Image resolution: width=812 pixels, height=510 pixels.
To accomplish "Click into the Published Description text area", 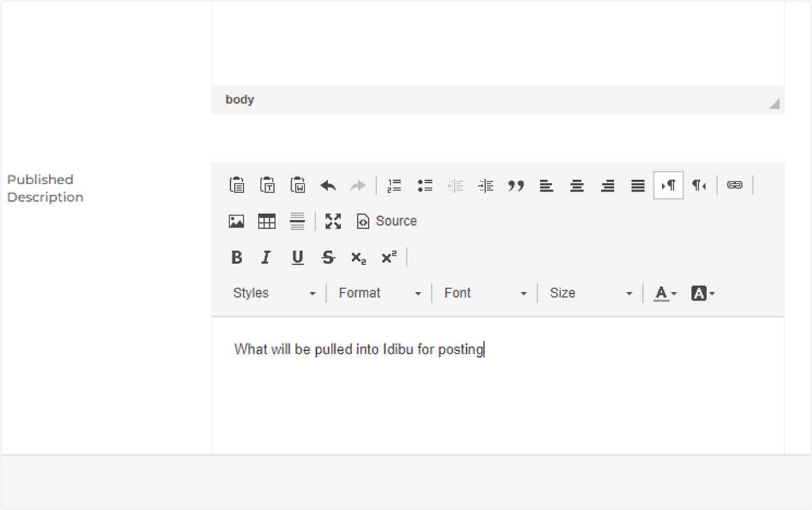I will click(x=498, y=386).
